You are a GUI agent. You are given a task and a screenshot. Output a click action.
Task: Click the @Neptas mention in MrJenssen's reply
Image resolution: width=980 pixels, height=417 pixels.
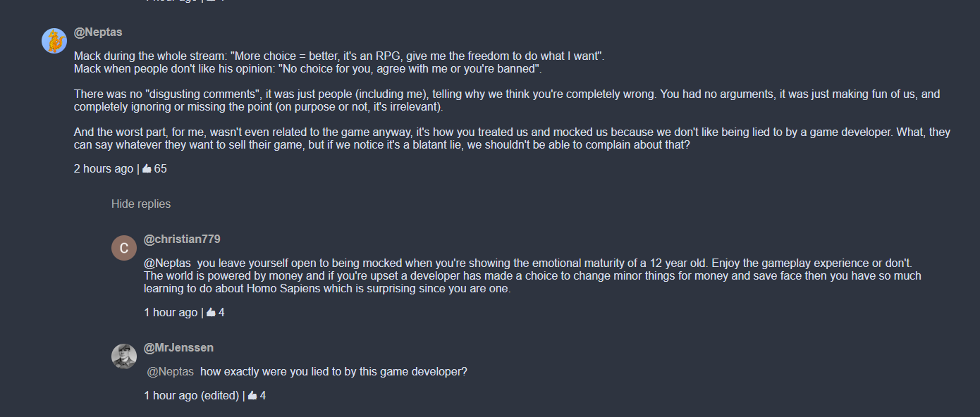[170, 371]
